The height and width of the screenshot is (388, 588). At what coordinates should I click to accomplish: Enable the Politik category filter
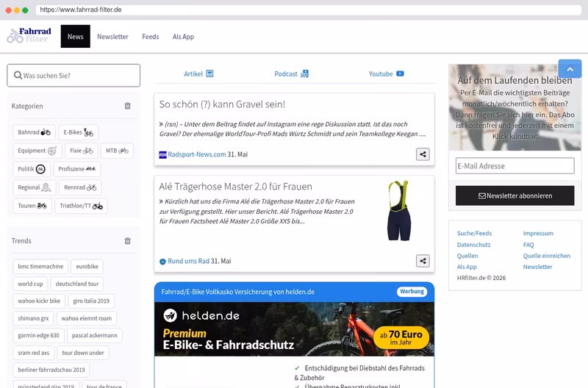(x=32, y=169)
